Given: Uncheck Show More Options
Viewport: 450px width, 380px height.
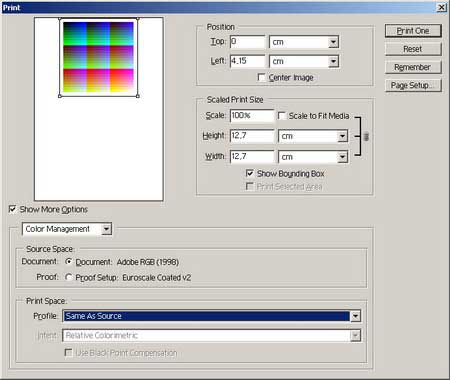Looking at the screenshot, I should click(12, 209).
